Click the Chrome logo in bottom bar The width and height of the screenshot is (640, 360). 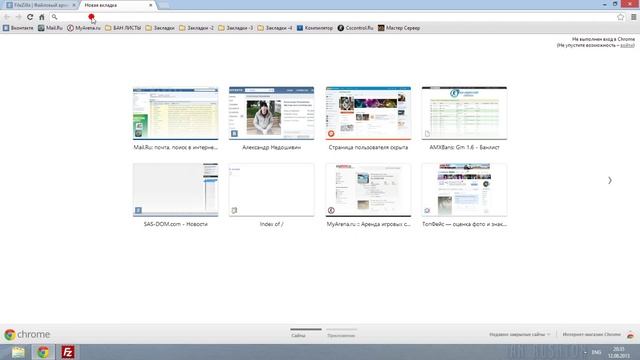(x=27, y=334)
